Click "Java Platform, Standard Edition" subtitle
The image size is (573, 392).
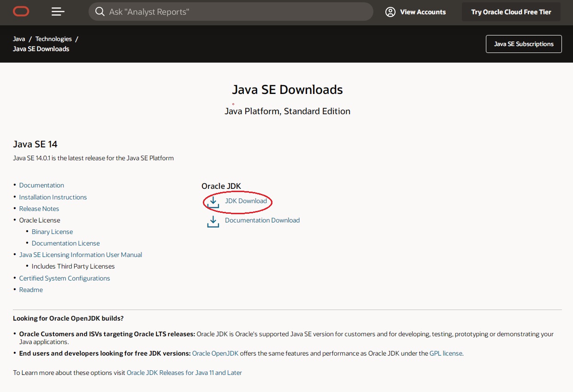point(287,111)
